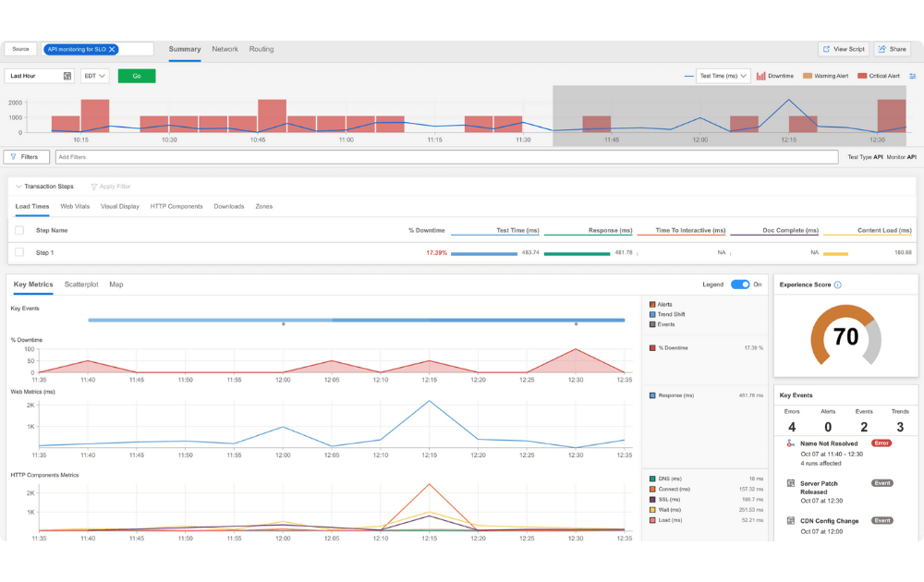The image size is (924, 582).
Task: Select the Web Vitals tab
Action: coord(75,207)
